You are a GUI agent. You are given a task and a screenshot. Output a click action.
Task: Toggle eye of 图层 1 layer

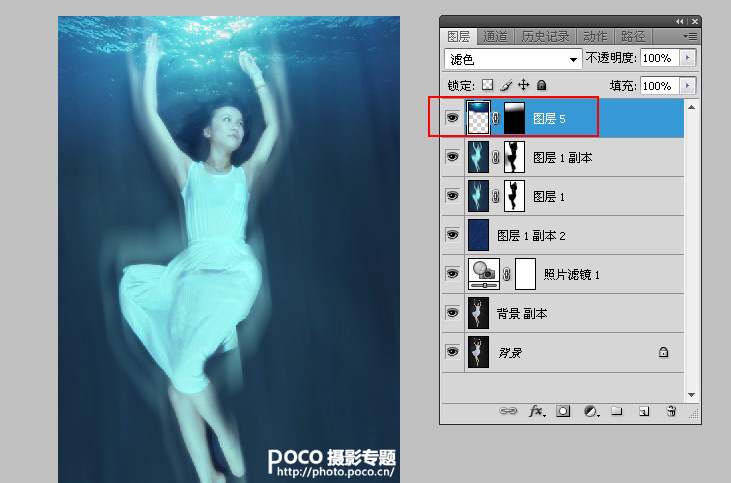coord(452,196)
